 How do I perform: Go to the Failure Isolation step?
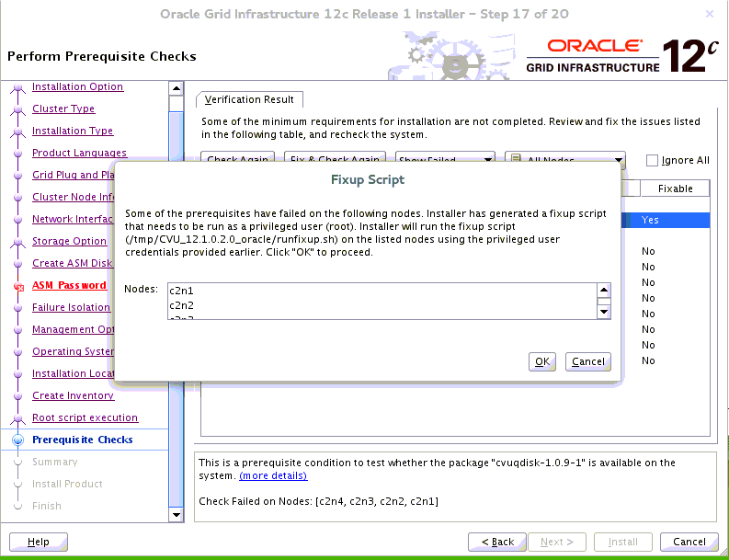pos(71,307)
